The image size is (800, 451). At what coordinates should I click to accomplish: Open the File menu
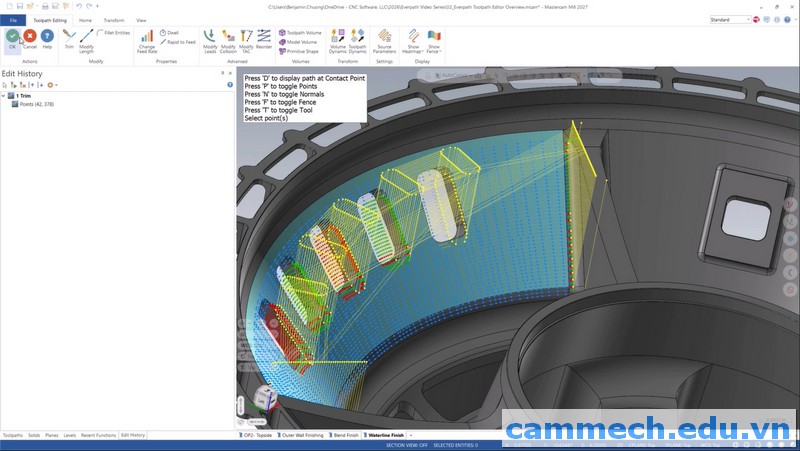pos(13,20)
